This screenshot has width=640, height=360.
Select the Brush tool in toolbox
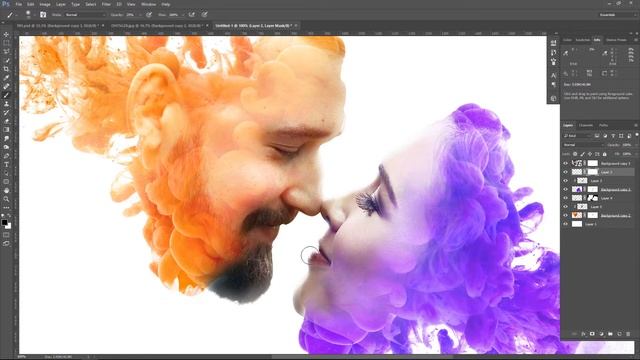coord(6,95)
